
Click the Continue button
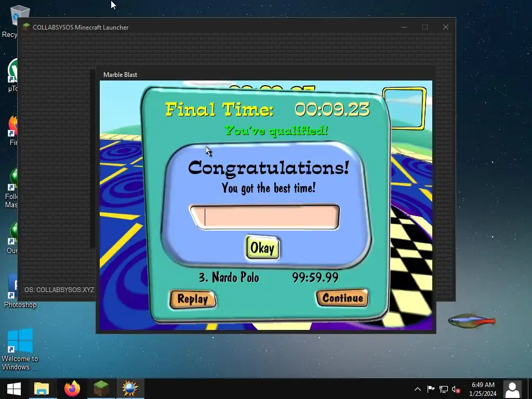coord(342,298)
